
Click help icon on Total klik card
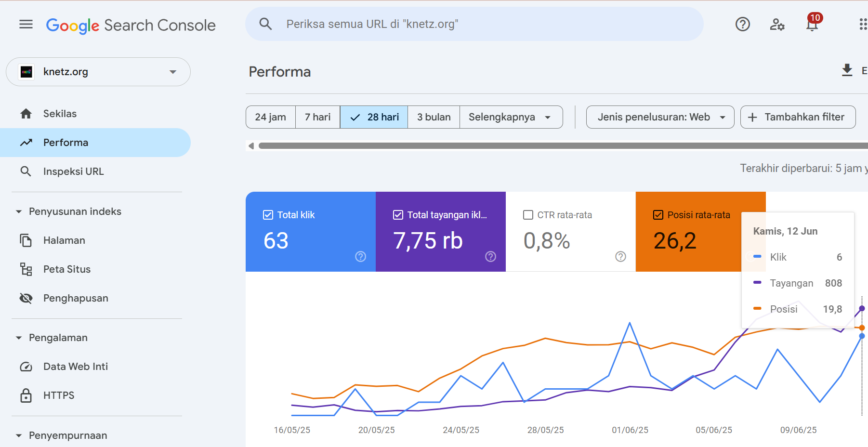pyautogui.click(x=361, y=257)
